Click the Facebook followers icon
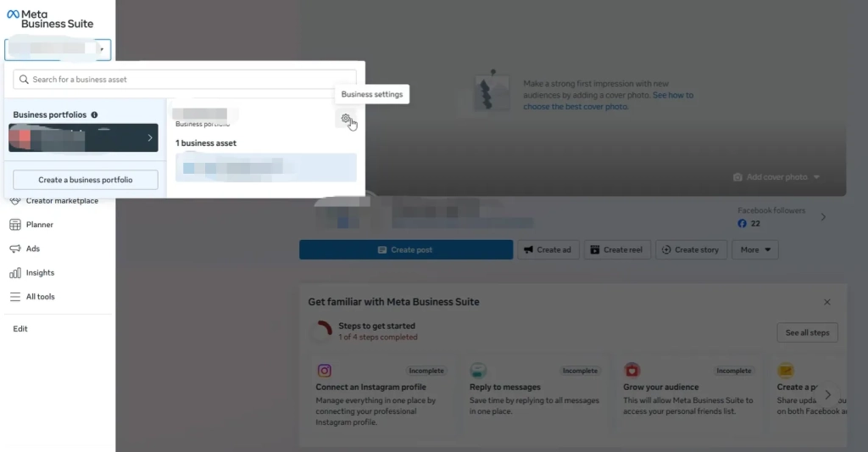 (x=742, y=223)
